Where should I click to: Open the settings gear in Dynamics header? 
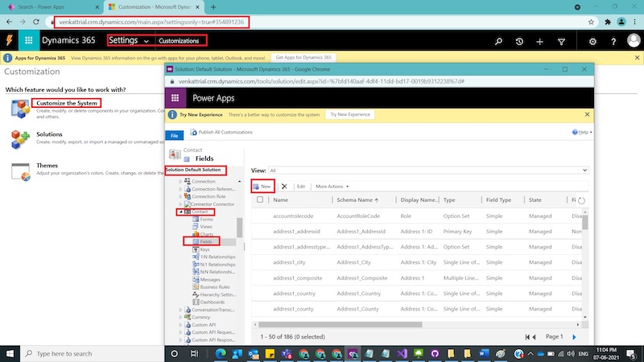point(592,41)
